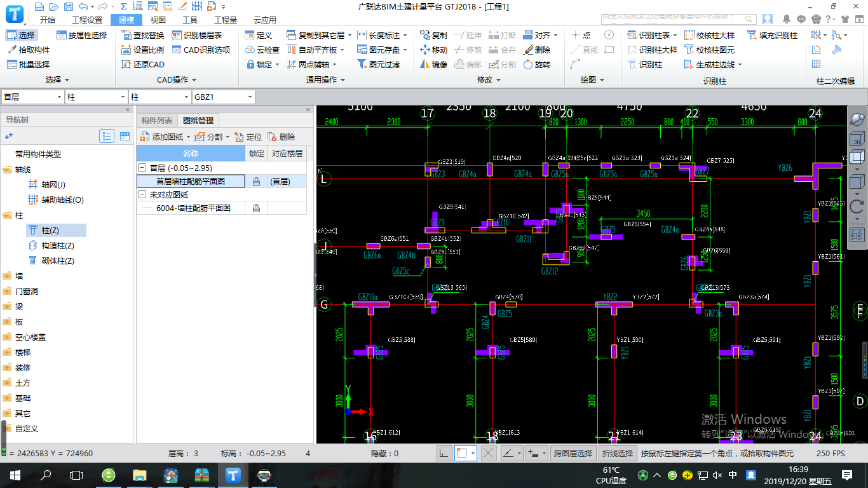Expand 复制到其它层 dropdown arrow
The image size is (868, 488).
tap(349, 35)
